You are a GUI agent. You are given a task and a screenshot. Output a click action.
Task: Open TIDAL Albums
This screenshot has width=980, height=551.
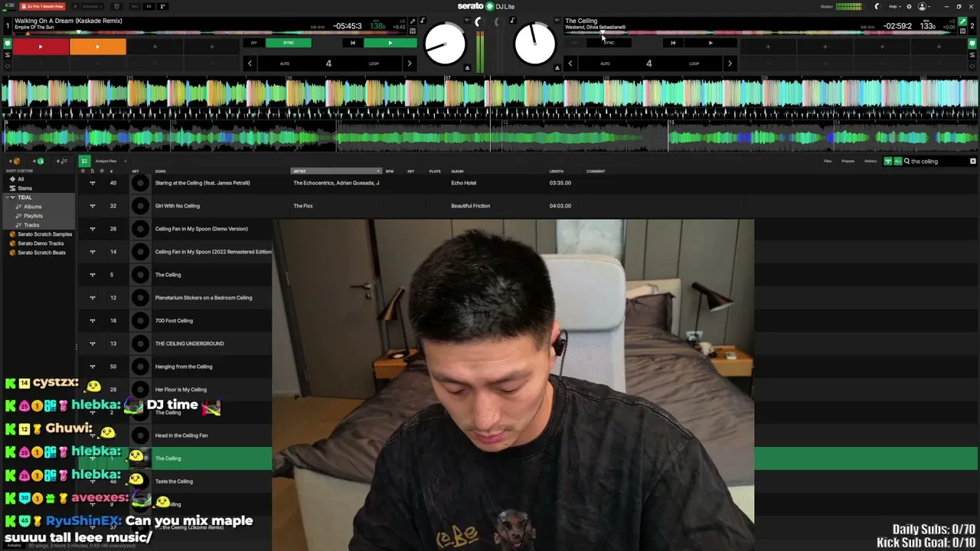click(32, 207)
